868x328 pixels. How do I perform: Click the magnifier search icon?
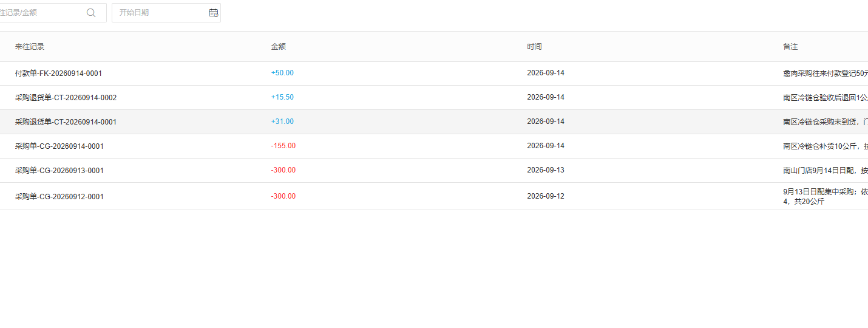tap(91, 13)
